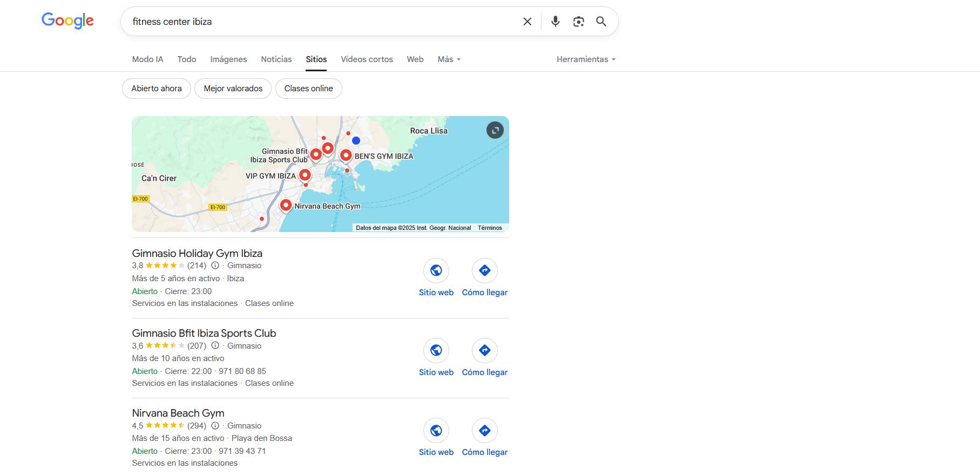Screen dimensions: 980x476
Task: Open the Herramientas dropdown
Action: pos(586,59)
